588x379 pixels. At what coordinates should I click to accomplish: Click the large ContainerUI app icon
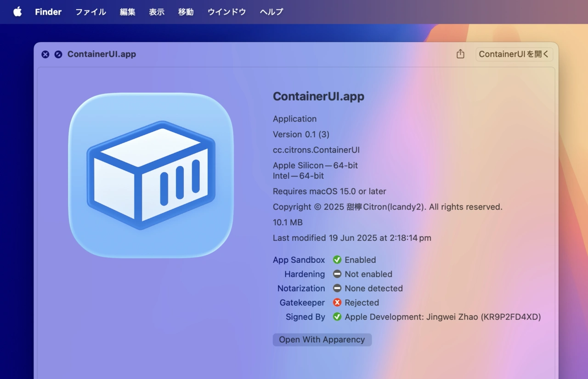151,175
